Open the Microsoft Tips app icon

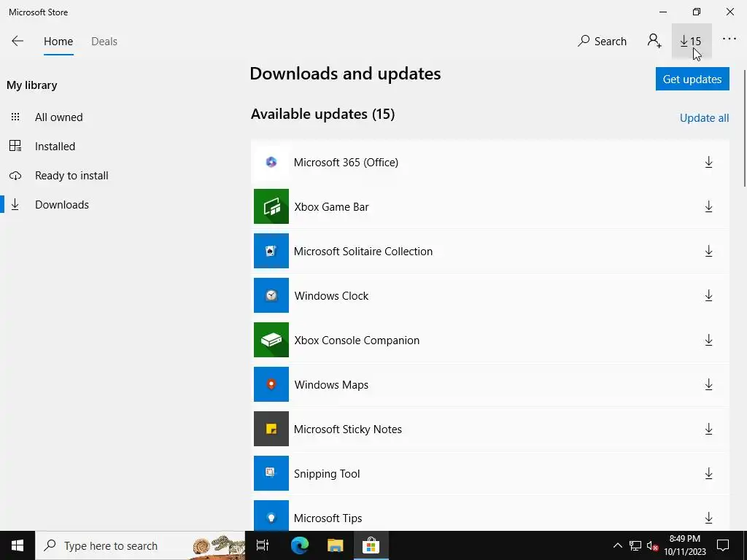[271, 516]
